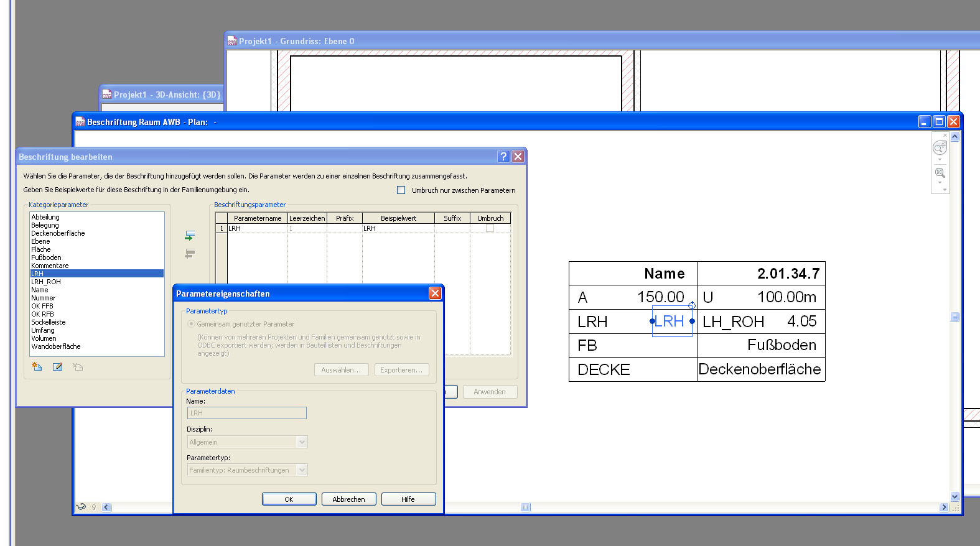Close the navigation bar with small x
Viewport: 980px width, 546px height.
pyautogui.click(x=945, y=135)
